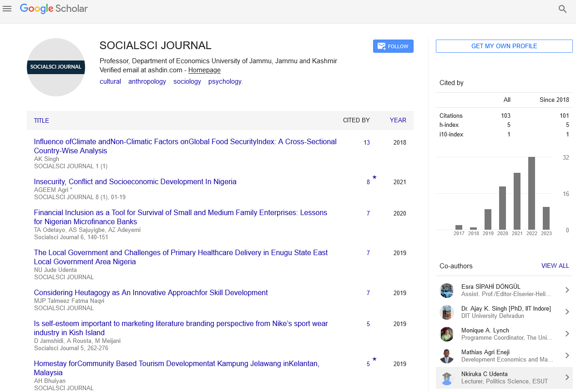Open the profile Homepage link
Viewport: 576px width, 392px height.
[204, 70]
